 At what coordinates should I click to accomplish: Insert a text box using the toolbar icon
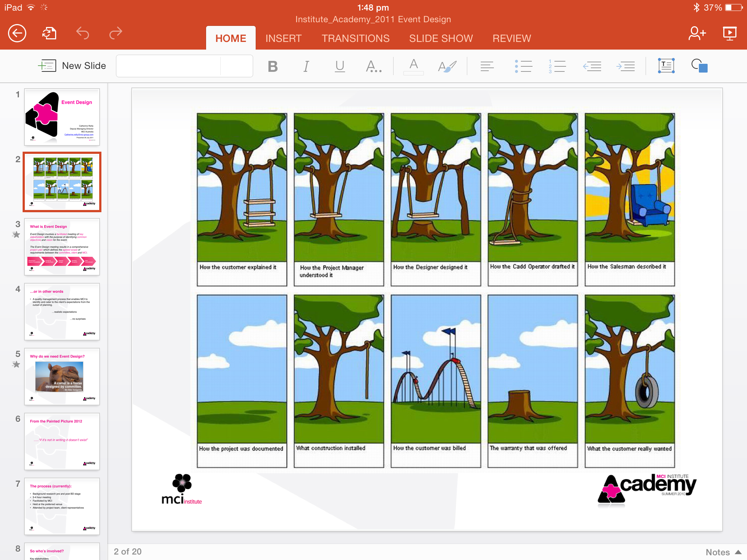[666, 66]
